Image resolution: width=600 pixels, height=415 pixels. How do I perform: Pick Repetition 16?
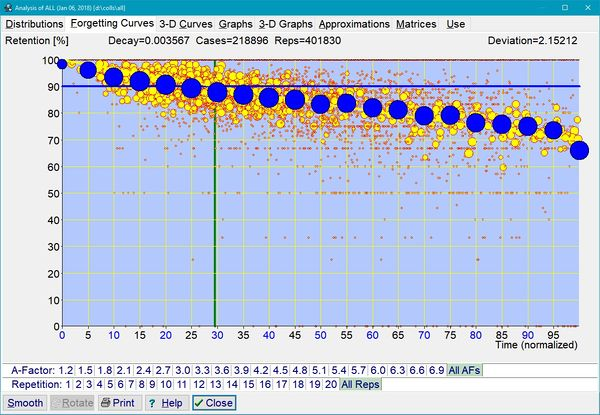pyautogui.click(x=265, y=384)
